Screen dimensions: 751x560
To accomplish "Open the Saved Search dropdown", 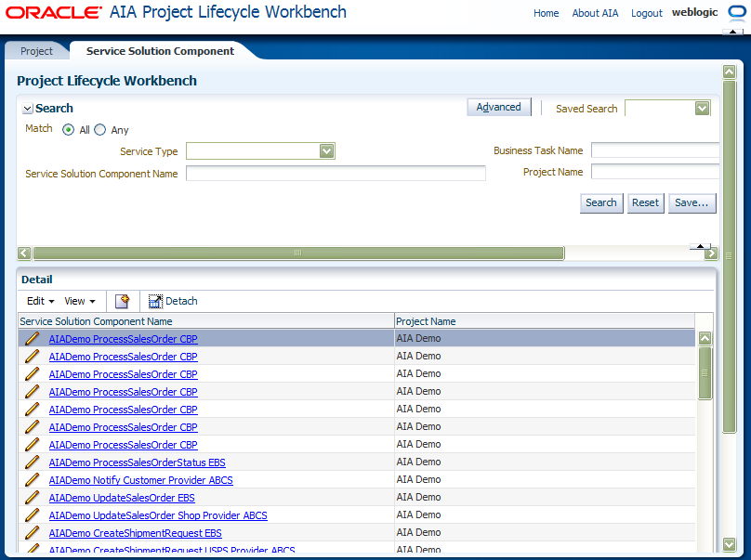I will click(702, 108).
